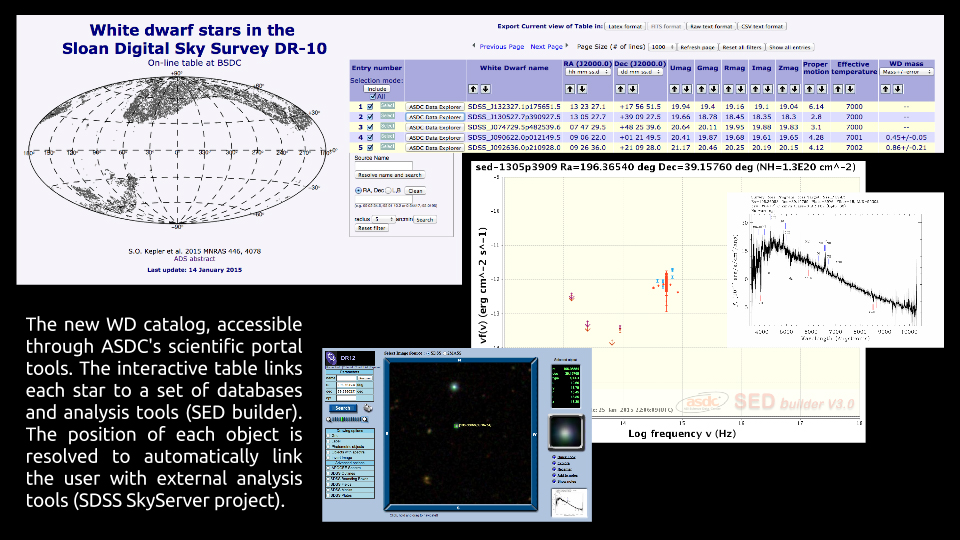The height and width of the screenshot is (540, 960).
Task: Click white dwarf name SDSS_J090622.0p012149.5
Action: pos(514,138)
